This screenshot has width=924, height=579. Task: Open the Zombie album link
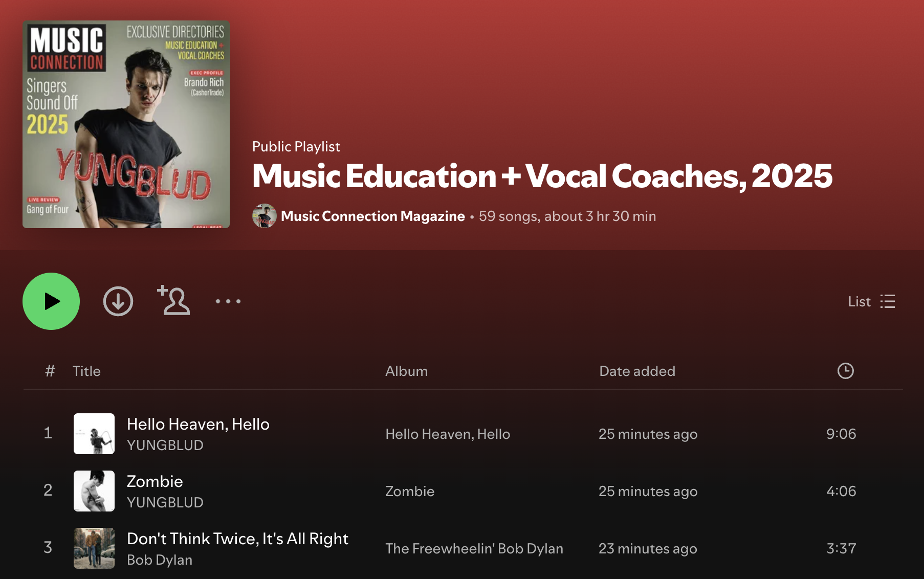click(410, 491)
